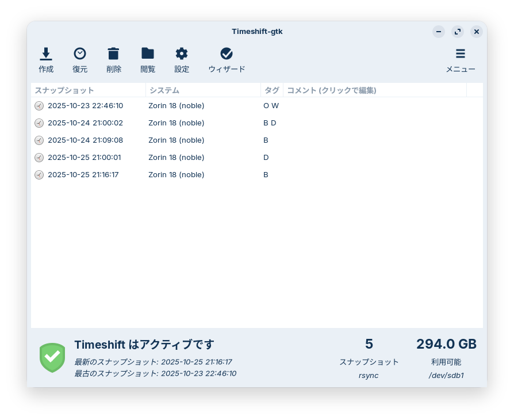This screenshot has width=514, height=420.
Task: Maximize the Timeshift-gtk window
Action: coord(458,32)
